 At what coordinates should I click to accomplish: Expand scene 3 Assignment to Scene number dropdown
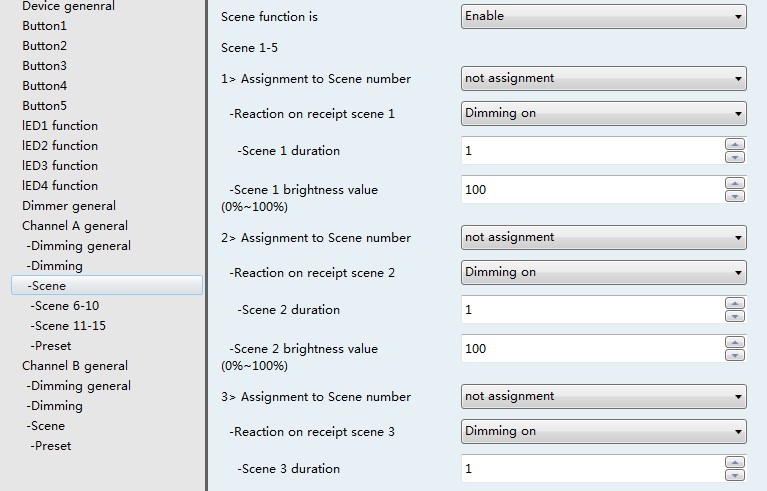click(603, 397)
